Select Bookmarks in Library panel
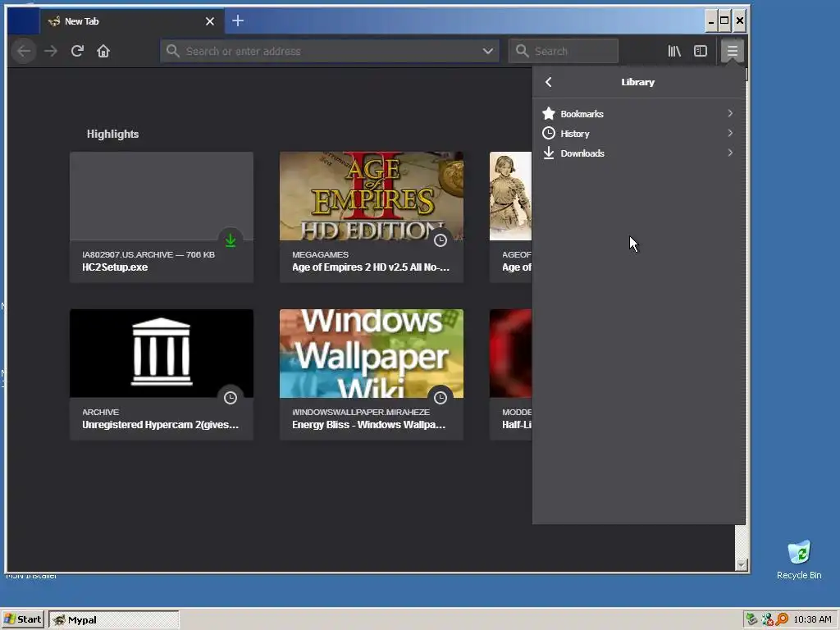The width and height of the screenshot is (840, 630). (638, 113)
